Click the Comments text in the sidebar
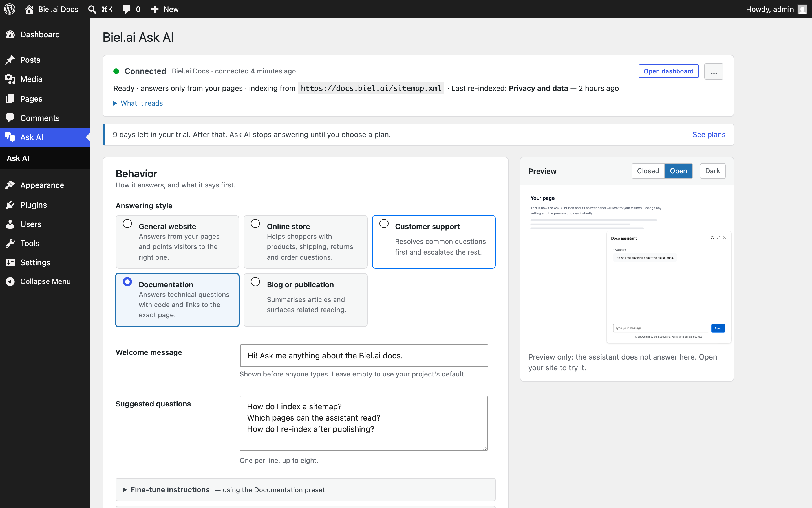The height and width of the screenshot is (508, 812). click(x=40, y=118)
